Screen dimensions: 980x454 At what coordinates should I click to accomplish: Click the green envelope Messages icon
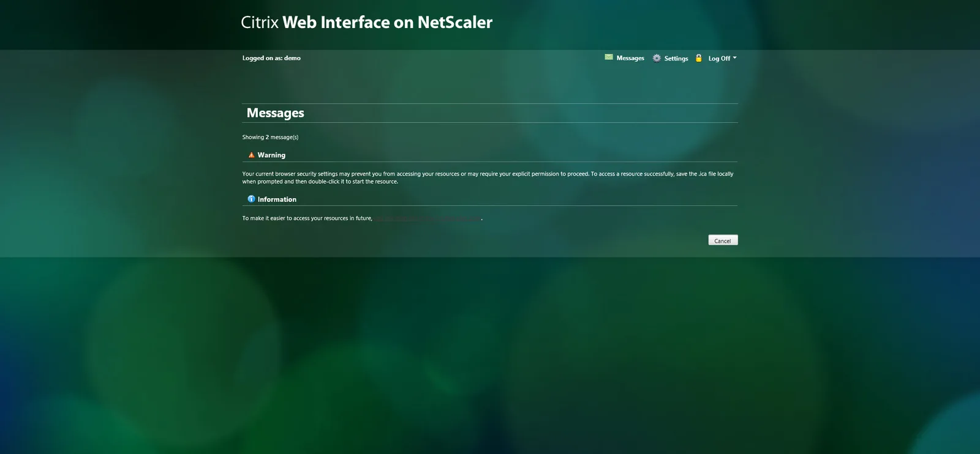609,58
